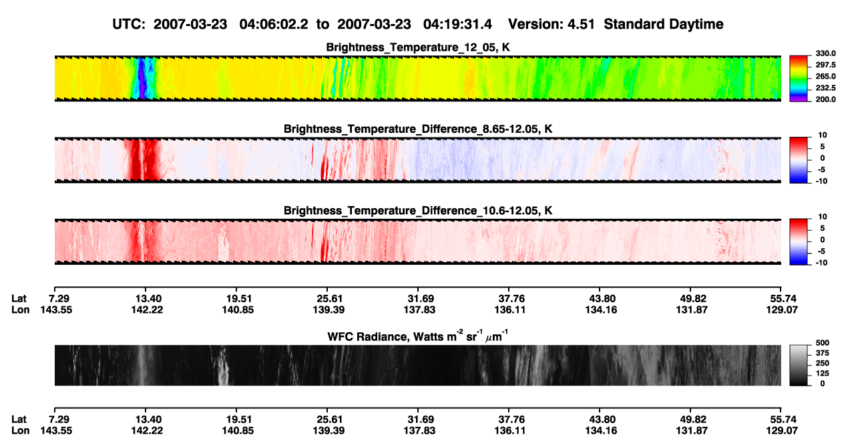Select the 12.05 brightness temperature image strip

[x=417, y=77]
